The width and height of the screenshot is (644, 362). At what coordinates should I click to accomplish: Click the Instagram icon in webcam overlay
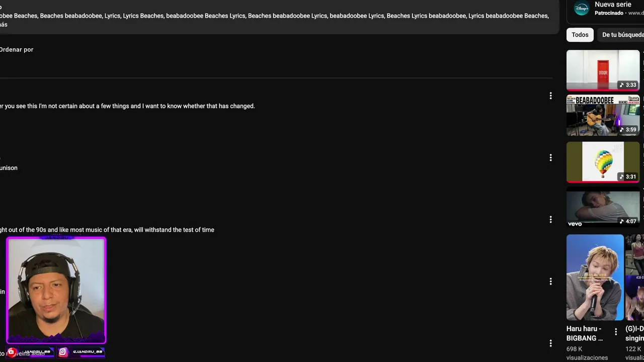pos(63,352)
